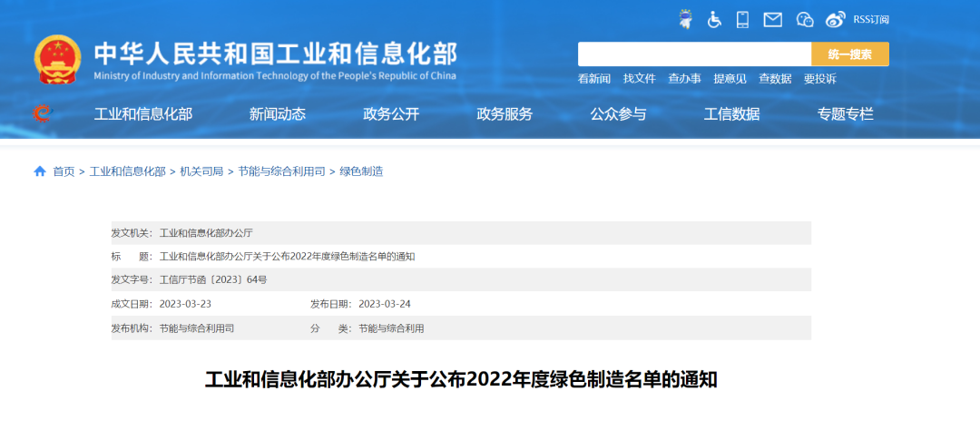Click the red gear icon beside navigation

[x=42, y=113]
